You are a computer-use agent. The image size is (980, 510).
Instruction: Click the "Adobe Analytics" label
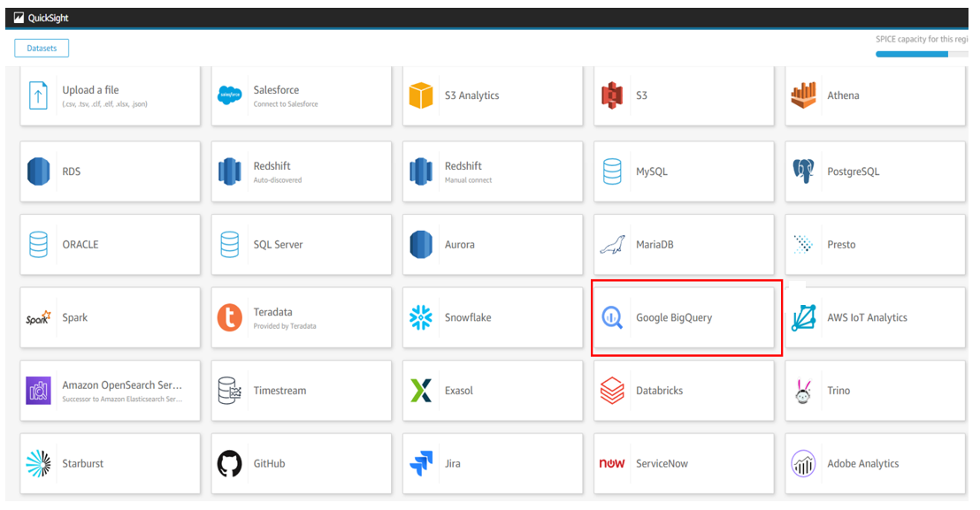coord(862,464)
